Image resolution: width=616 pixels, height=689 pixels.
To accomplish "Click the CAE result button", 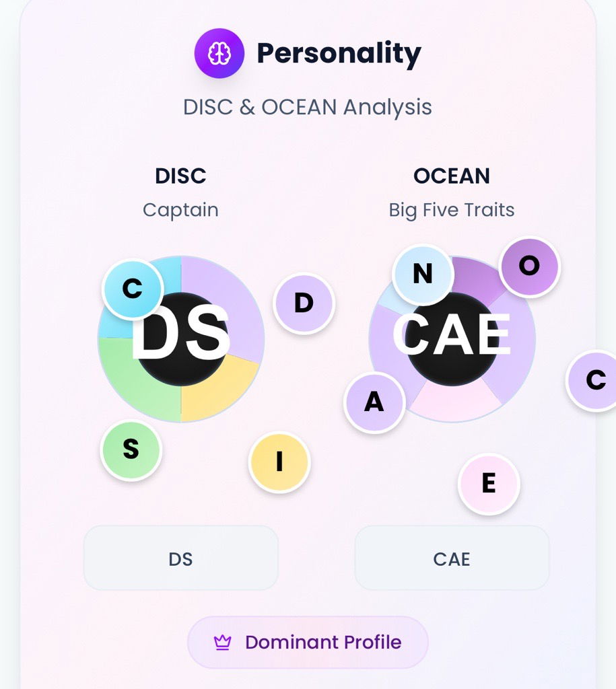I will pyautogui.click(x=452, y=558).
